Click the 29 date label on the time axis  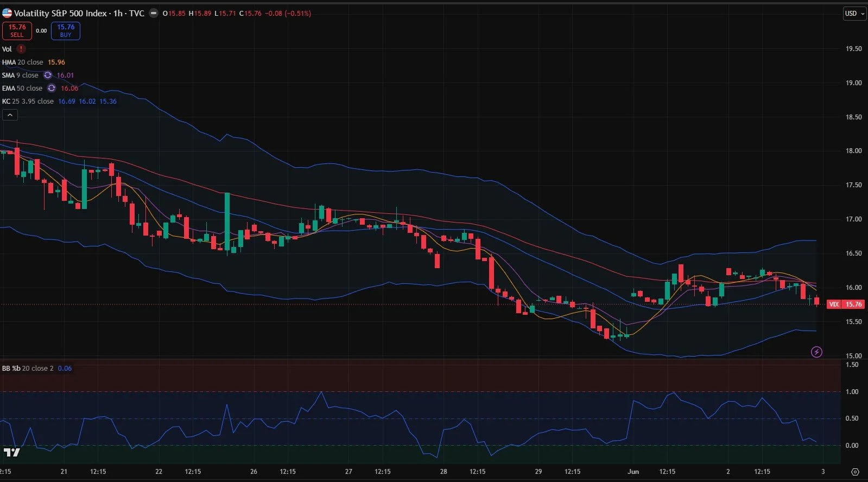[538, 472]
